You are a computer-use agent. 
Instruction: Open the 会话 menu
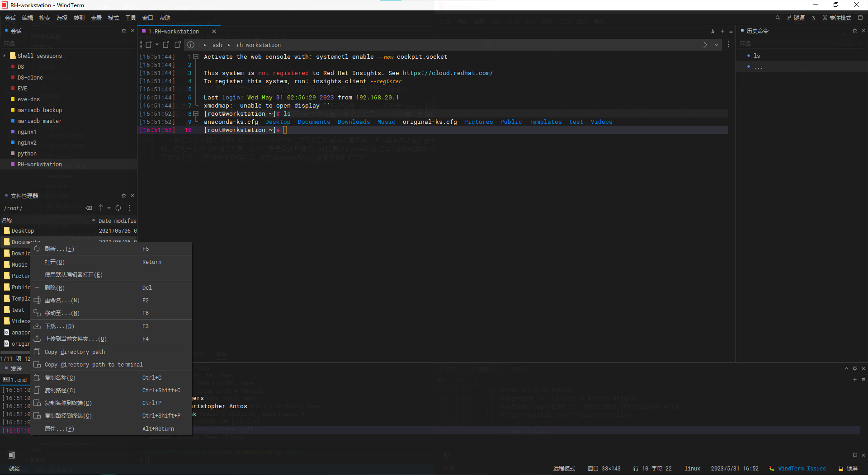point(10,18)
